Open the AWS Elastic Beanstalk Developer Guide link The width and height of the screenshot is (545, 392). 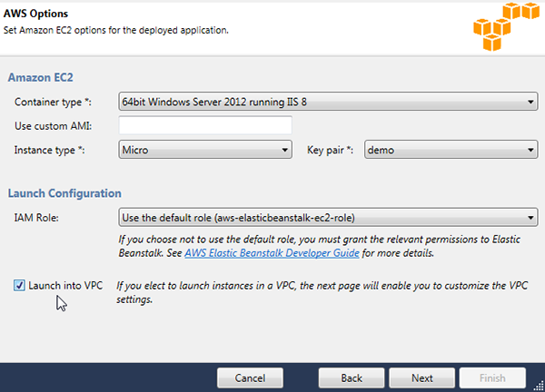[x=272, y=253]
